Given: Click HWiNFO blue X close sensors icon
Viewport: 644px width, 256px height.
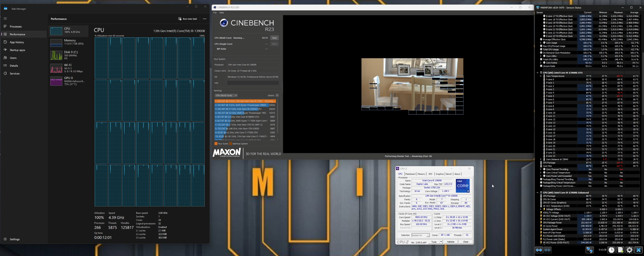Looking at the screenshot, I should coord(638,250).
